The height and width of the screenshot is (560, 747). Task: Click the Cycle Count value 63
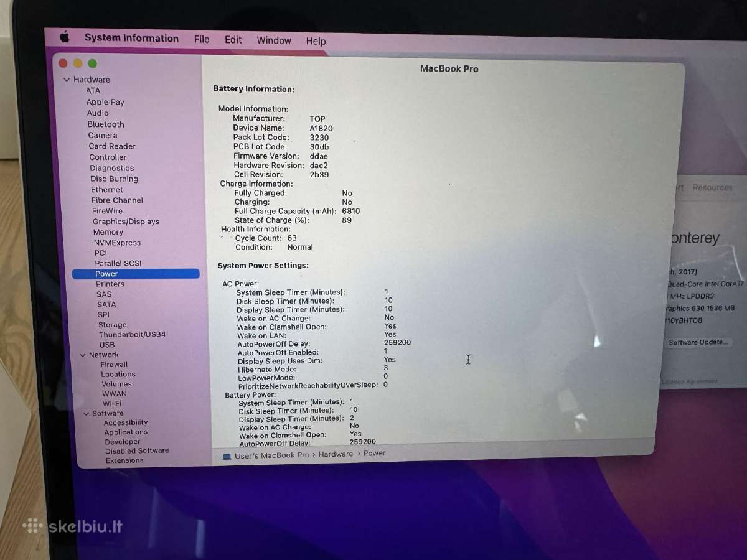pyautogui.click(x=292, y=238)
